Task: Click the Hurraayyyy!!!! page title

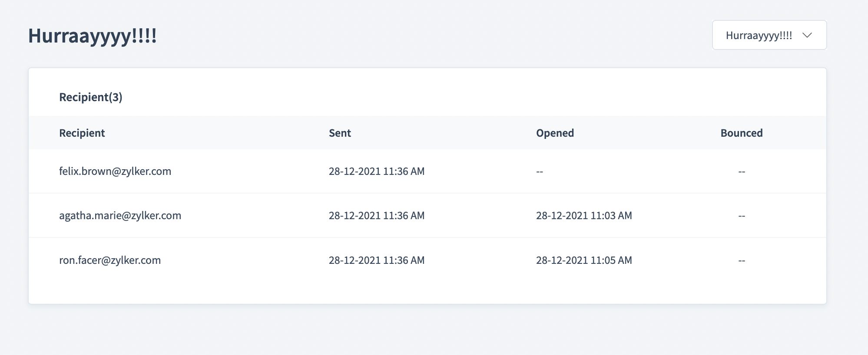Action: 93,36
